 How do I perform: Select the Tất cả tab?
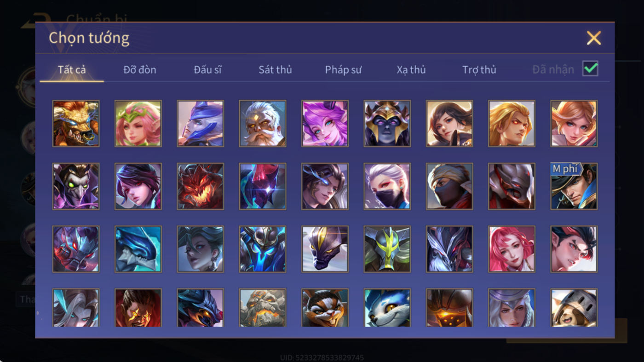(72, 69)
